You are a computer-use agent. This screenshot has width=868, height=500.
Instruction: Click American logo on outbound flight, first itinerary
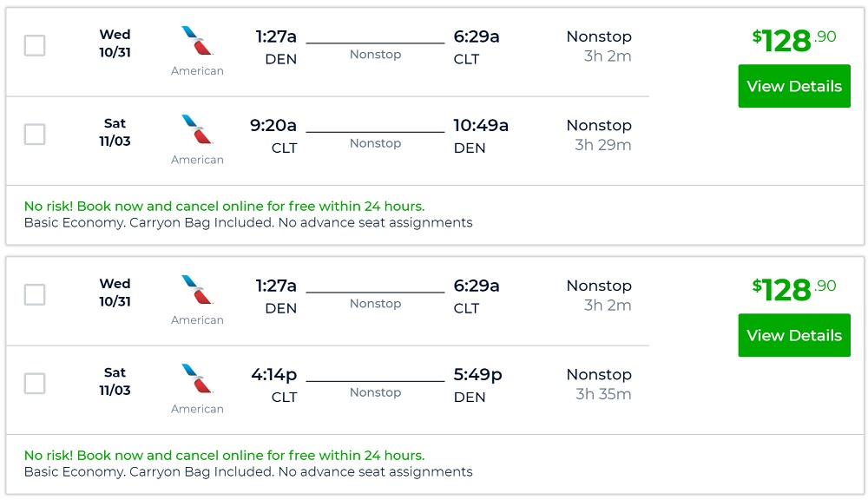click(197, 41)
